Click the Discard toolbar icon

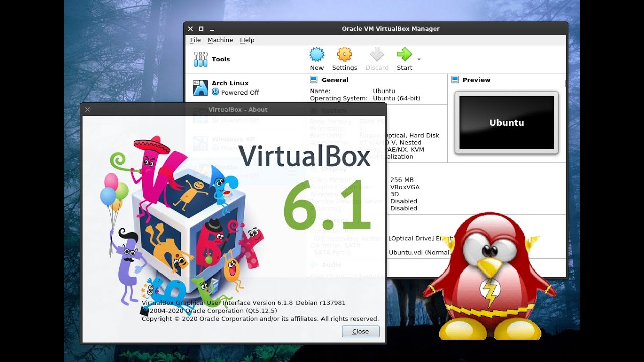pyautogui.click(x=377, y=54)
